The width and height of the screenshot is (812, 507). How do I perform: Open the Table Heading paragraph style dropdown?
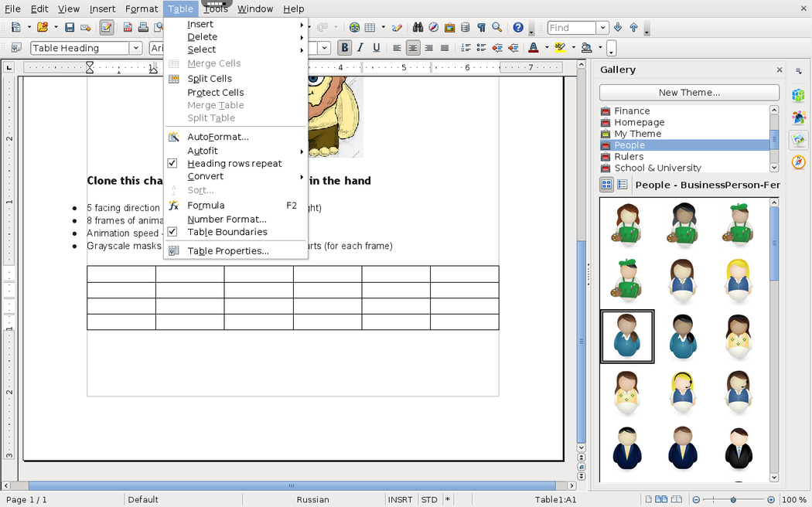[136, 48]
